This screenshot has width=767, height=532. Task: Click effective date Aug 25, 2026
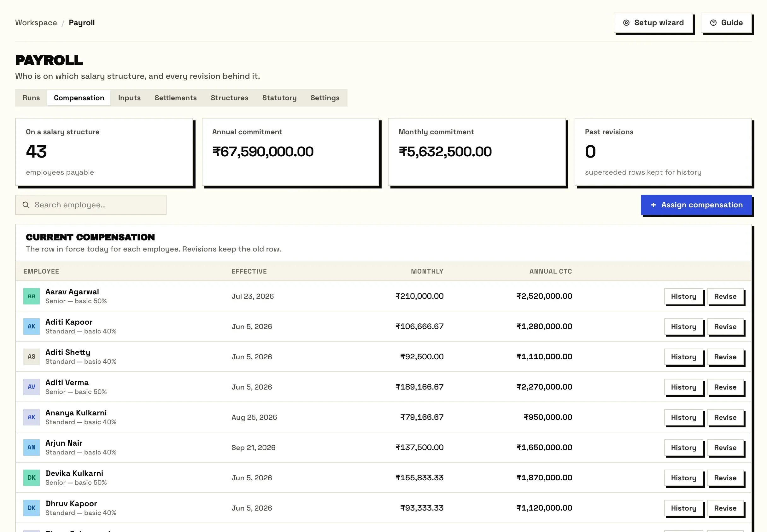(x=254, y=417)
